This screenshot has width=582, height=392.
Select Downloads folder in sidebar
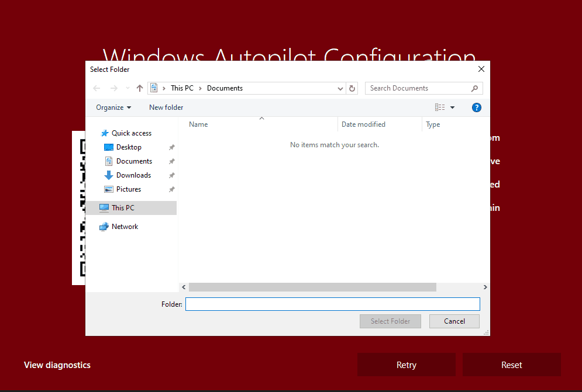click(x=133, y=175)
